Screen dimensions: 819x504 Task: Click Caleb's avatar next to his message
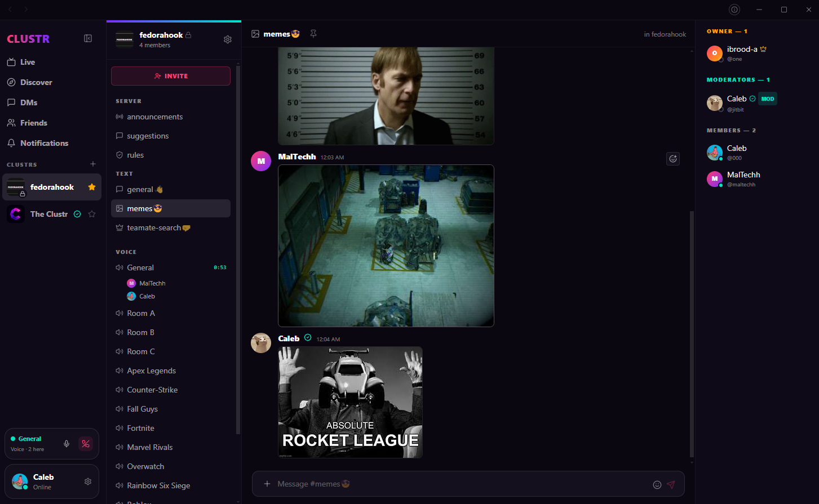click(261, 343)
